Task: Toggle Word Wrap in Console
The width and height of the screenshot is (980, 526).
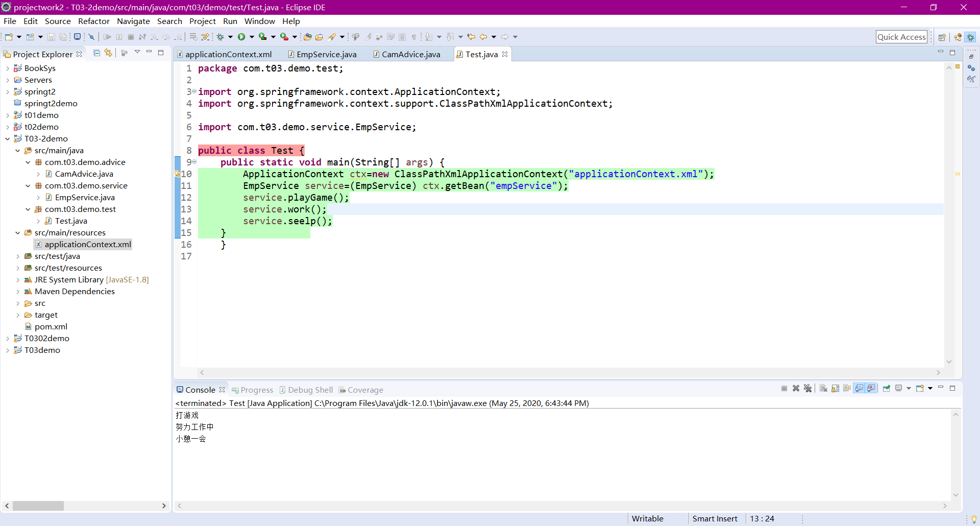Action: pos(847,388)
